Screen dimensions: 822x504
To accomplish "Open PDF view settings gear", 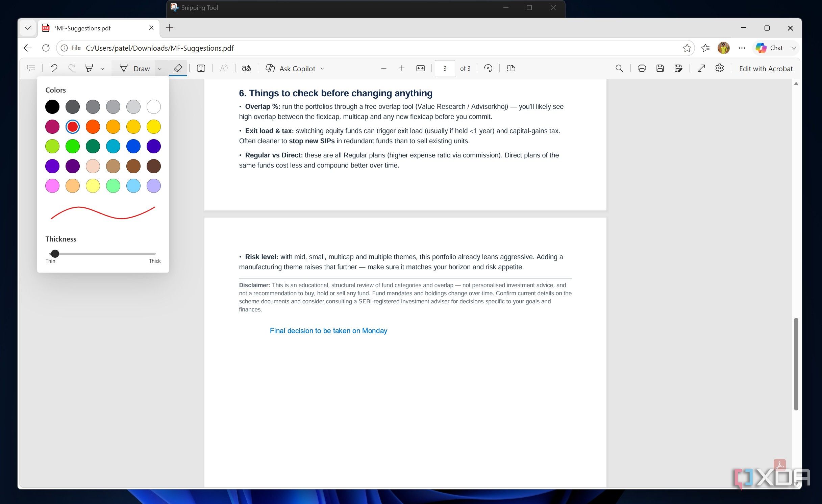I will tap(720, 68).
